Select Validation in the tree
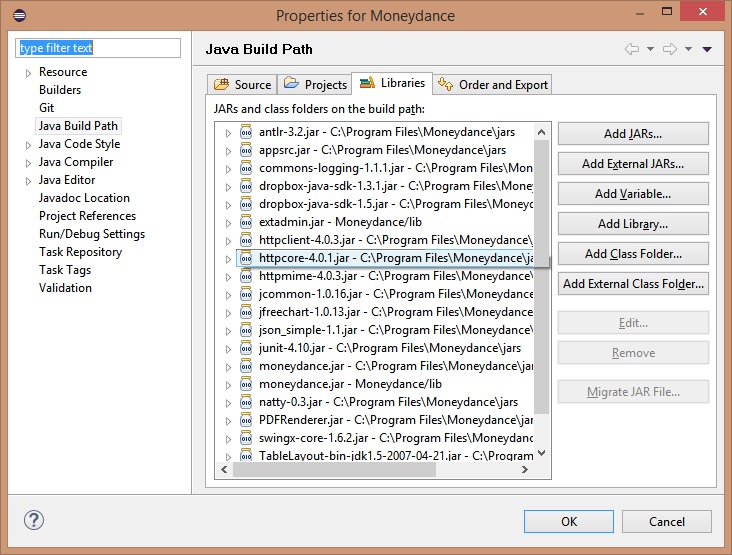Viewport: 732px width, 555px height. [x=65, y=288]
